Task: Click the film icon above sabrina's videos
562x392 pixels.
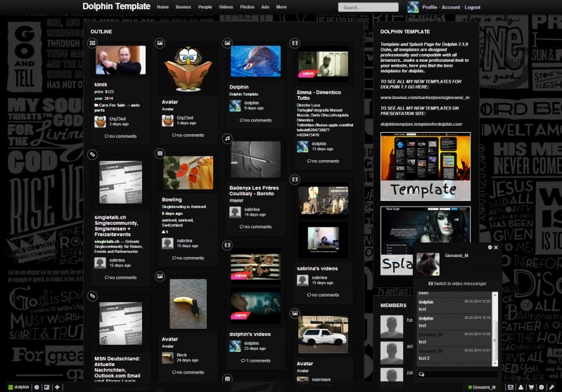Action: pyautogui.click(x=295, y=179)
